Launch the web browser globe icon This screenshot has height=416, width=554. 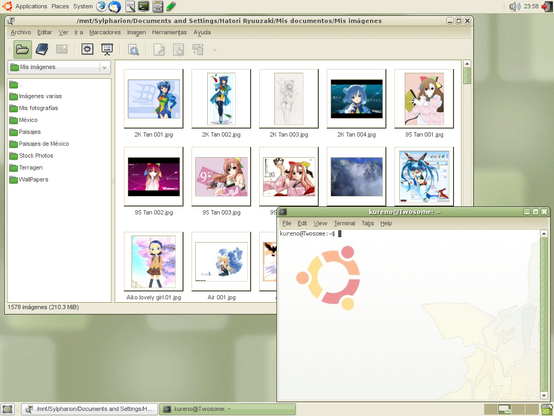tap(101, 6)
